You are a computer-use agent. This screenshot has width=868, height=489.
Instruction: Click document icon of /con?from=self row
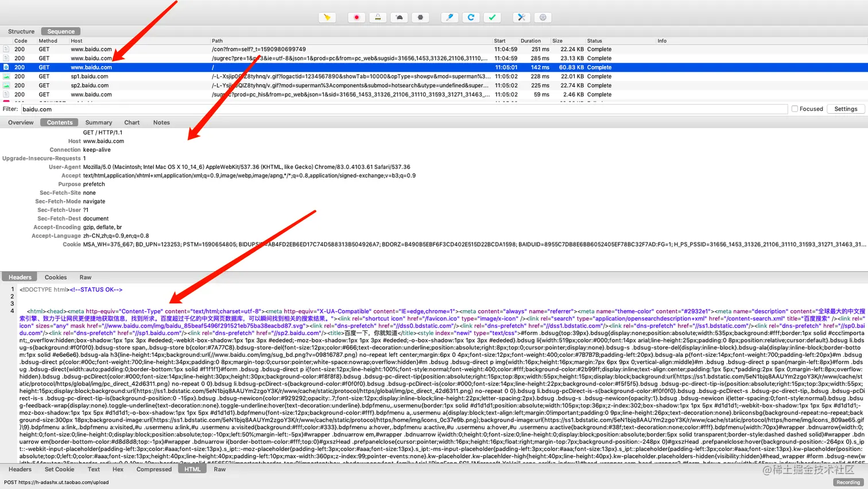6,49
